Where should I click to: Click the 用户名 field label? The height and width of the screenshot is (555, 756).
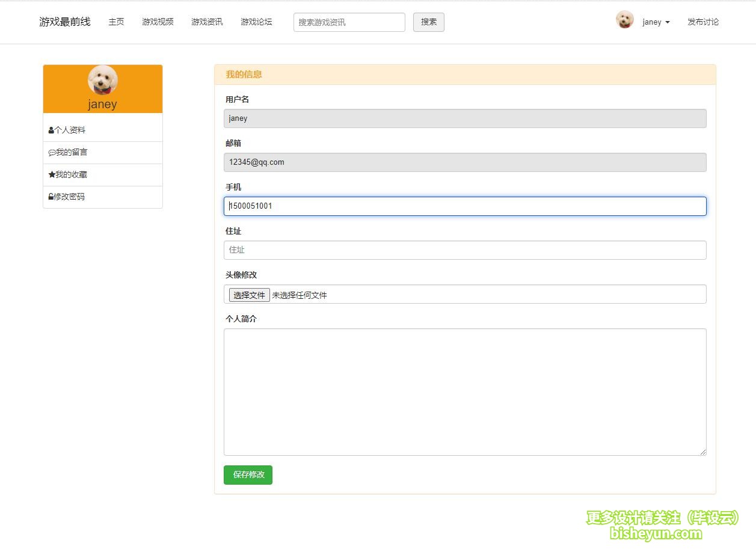[237, 99]
